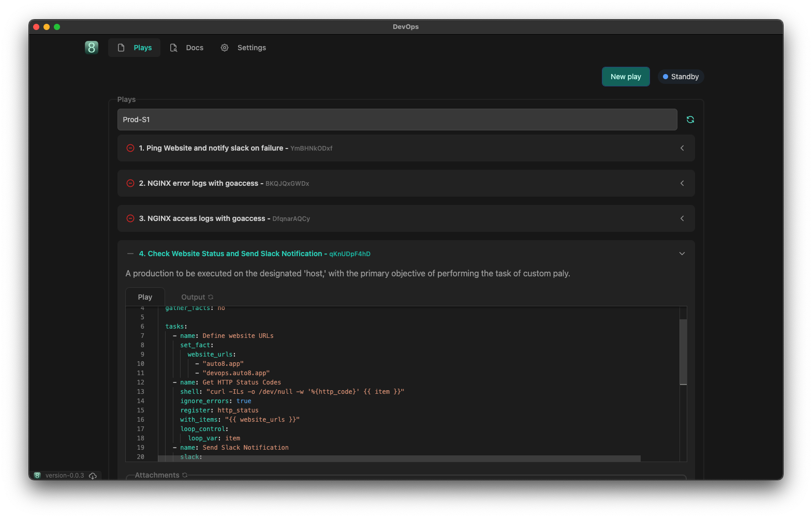Click the 'tasks:' code line
812x518 pixels.
pyautogui.click(x=176, y=327)
